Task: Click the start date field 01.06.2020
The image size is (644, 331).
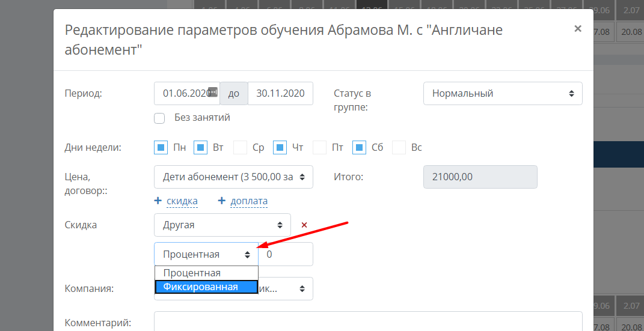Action: pyautogui.click(x=187, y=94)
